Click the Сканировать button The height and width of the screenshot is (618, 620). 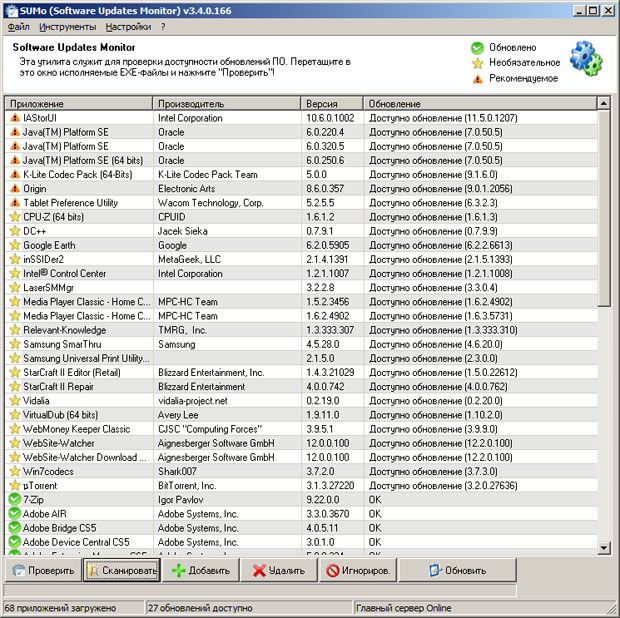(x=122, y=570)
